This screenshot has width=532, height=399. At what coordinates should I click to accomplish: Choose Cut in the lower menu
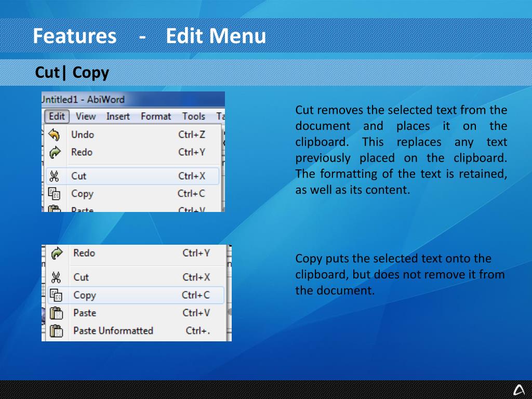point(136,277)
